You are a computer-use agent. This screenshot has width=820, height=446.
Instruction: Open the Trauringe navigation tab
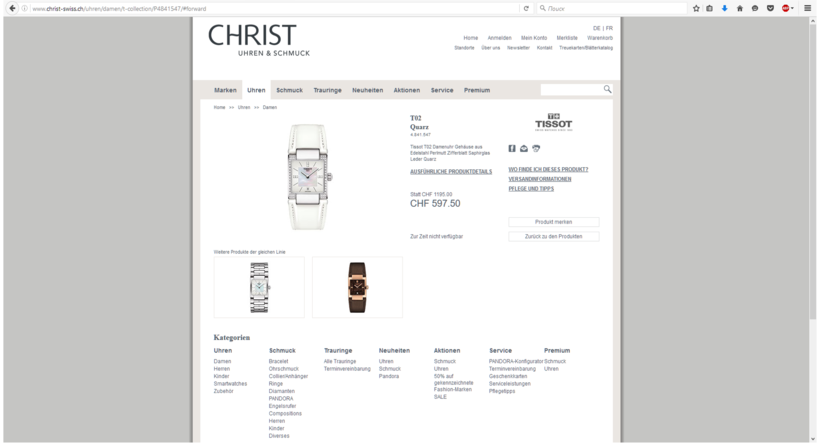click(327, 90)
